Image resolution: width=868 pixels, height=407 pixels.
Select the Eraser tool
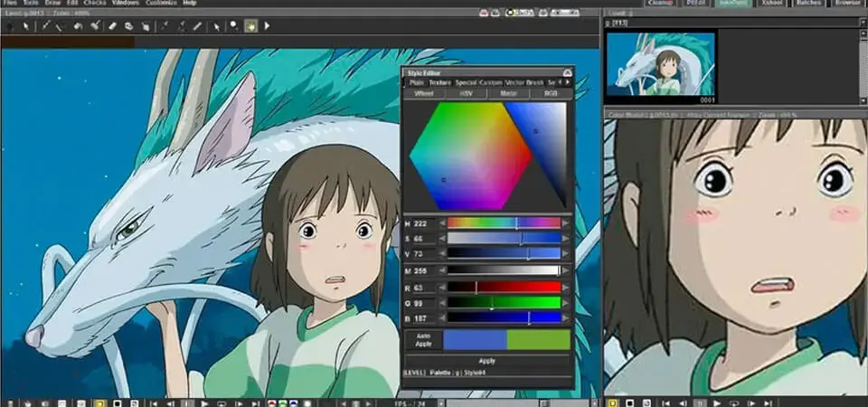(112, 26)
